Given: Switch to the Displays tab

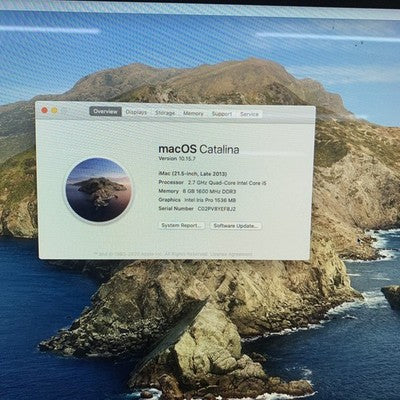Looking at the screenshot, I should pyautogui.click(x=136, y=112).
